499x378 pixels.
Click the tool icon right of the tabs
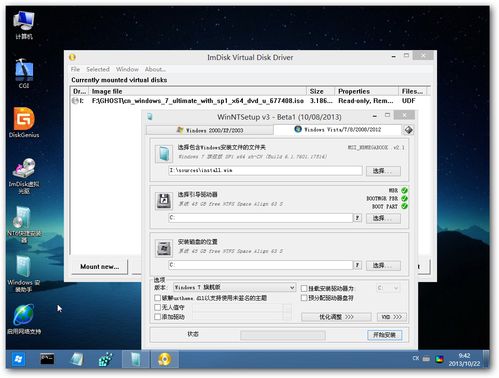click(x=409, y=130)
